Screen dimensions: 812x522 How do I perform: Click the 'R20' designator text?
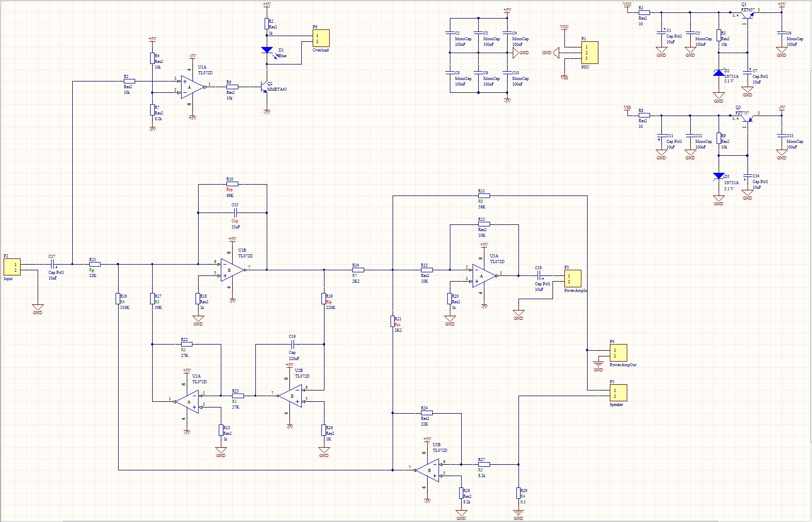tap(455, 296)
